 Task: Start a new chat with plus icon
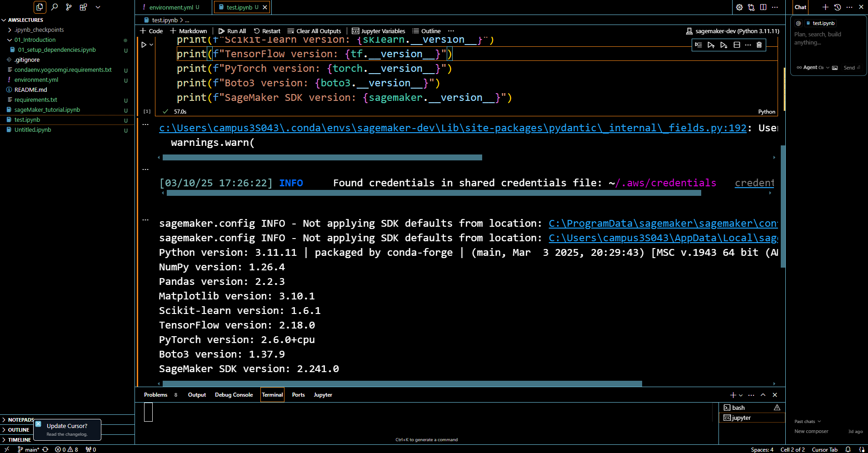point(825,7)
